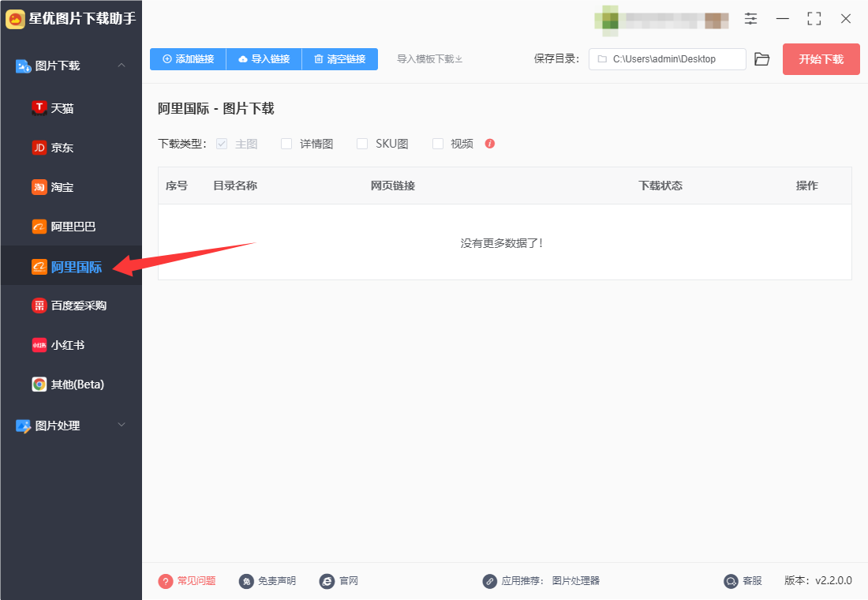Toggle the 主图 checkbox
Screen dimensions: 868x600
(222, 144)
